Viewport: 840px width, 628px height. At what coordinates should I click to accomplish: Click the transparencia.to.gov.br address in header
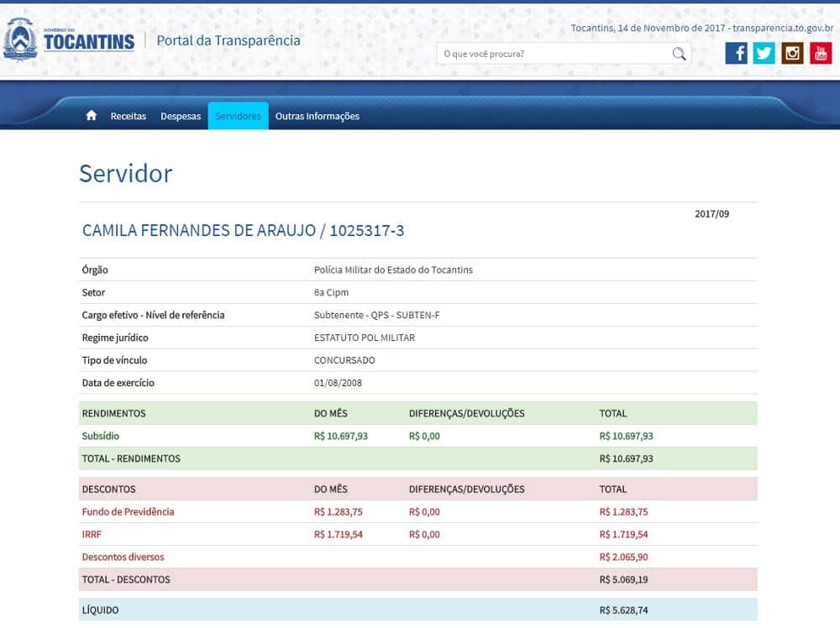click(x=783, y=28)
